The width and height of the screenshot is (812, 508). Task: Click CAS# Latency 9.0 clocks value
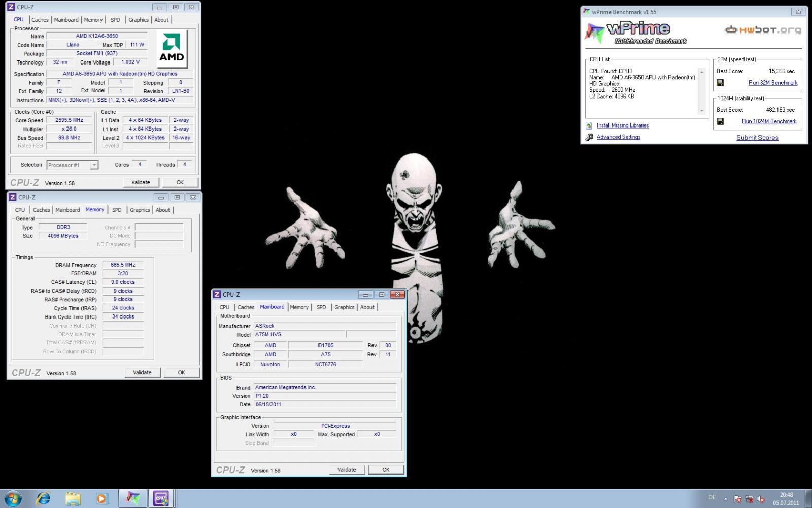point(123,282)
